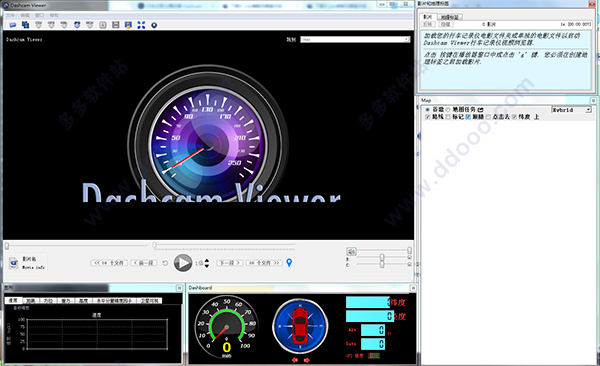This screenshot has width=600, height=366.
Task: Jump back 10 files button
Action: coord(109,263)
